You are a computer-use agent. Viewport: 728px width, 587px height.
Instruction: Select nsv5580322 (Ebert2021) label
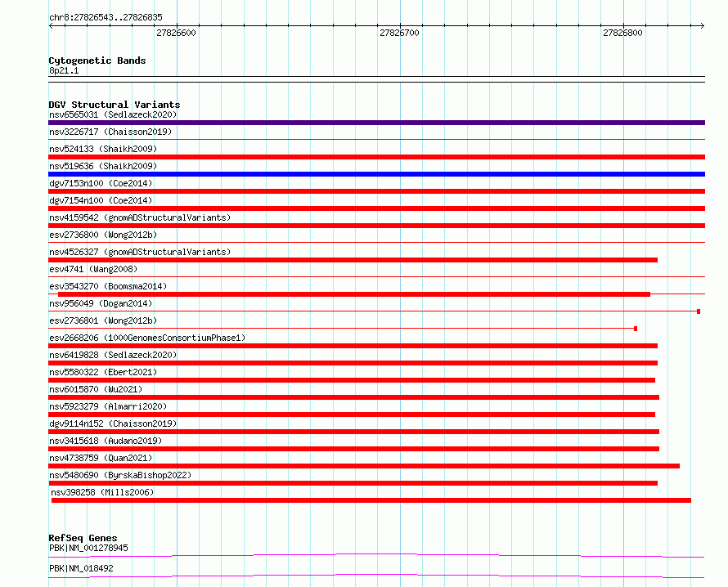pos(103,372)
